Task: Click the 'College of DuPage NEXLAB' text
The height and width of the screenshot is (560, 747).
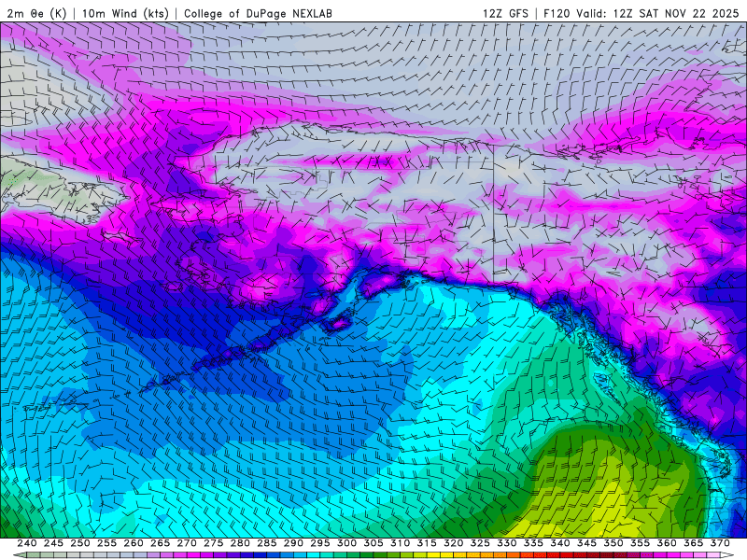Action: [x=258, y=14]
